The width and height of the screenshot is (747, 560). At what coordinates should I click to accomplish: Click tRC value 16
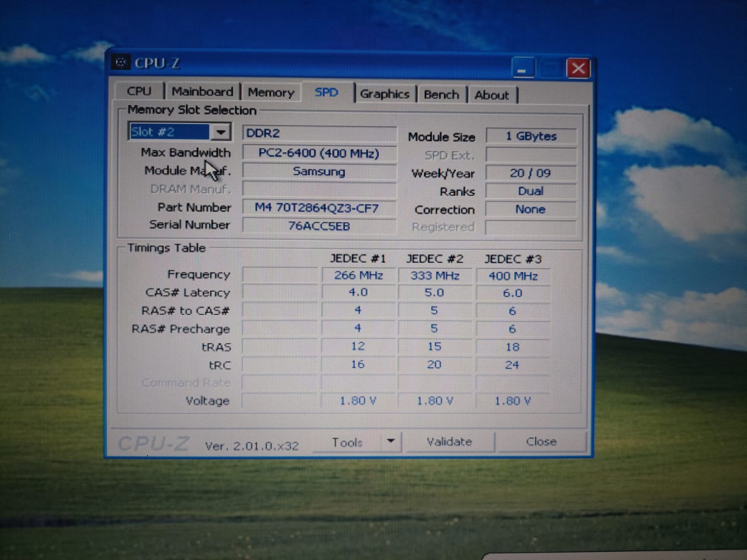358,364
